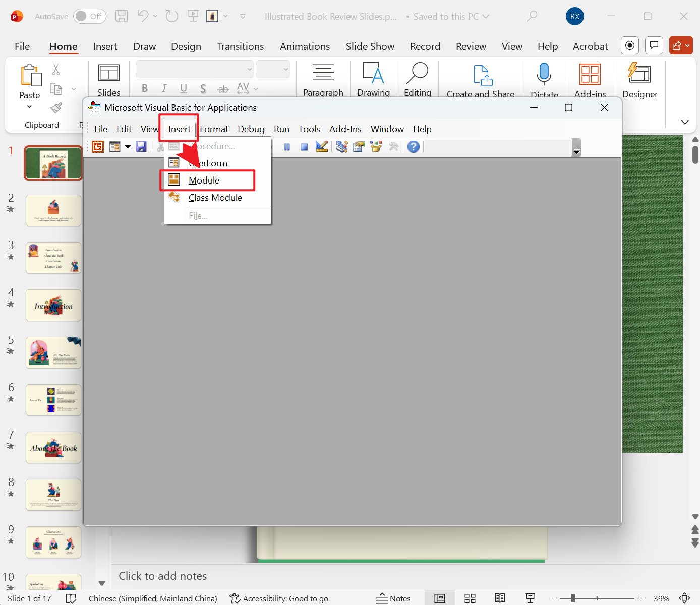Screen dimensions: 700x605
Task: Click the Save icon in VBA toolbar
Action: (141, 147)
